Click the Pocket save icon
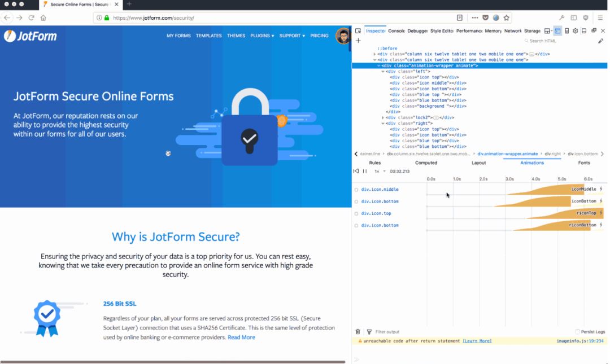The height and width of the screenshot is (364, 610). [x=486, y=17]
